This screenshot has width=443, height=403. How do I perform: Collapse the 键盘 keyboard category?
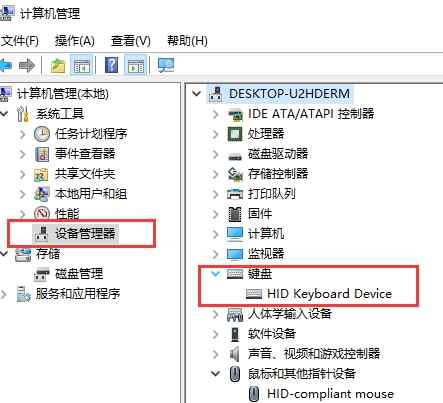pyautogui.click(x=216, y=274)
